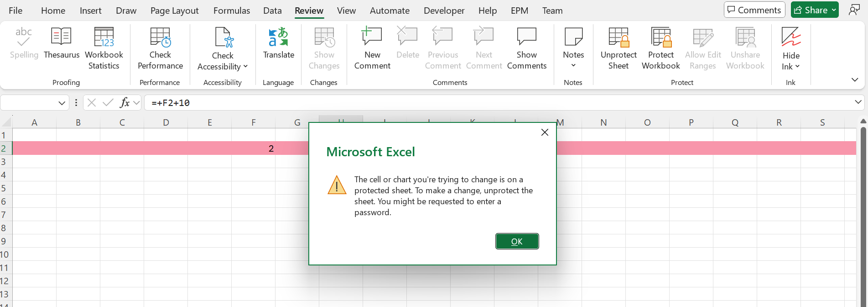868x307 pixels.
Task: Open the Thesaurus
Action: click(62, 43)
